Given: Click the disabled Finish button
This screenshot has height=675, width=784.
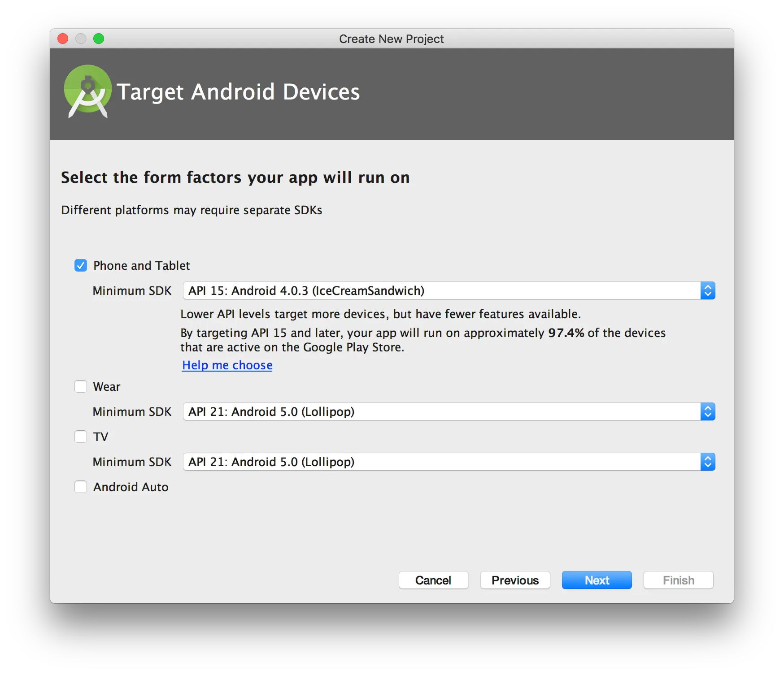Looking at the screenshot, I should [678, 580].
